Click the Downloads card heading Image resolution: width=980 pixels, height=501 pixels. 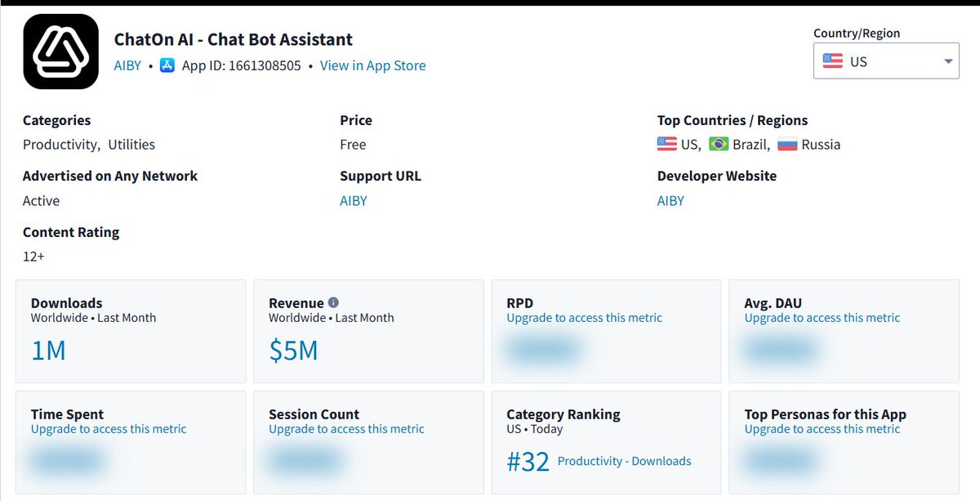pos(67,302)
